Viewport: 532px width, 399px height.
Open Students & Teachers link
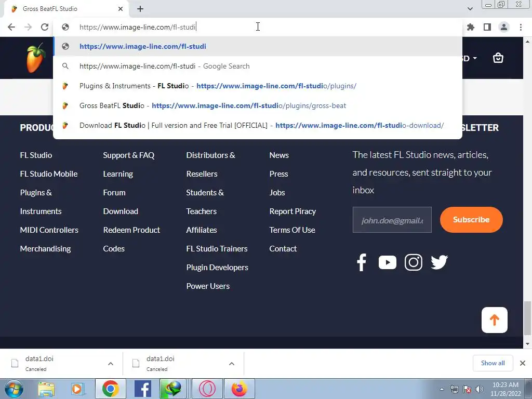205,202
